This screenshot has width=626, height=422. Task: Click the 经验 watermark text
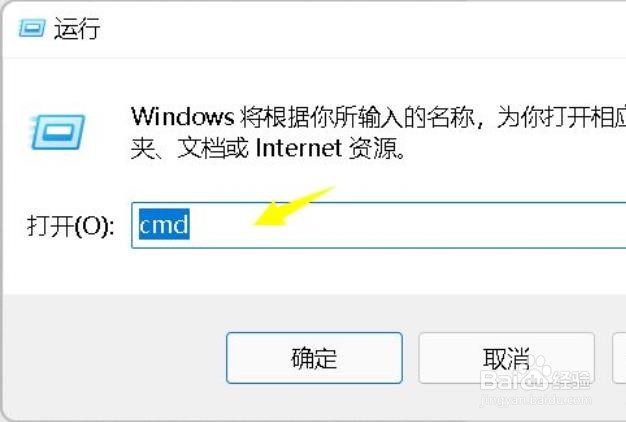pos(572,379)
